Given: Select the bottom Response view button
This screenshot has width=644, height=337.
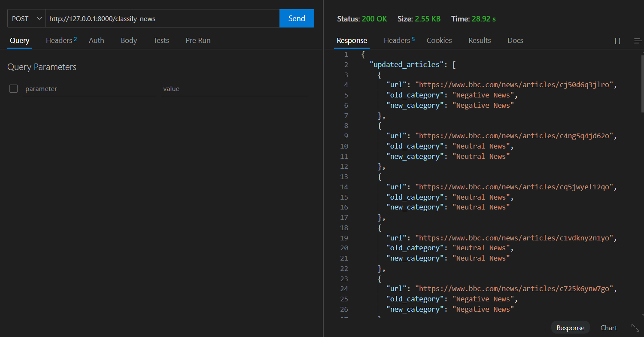Looking at the screenshot, I should tap(571, 328).
